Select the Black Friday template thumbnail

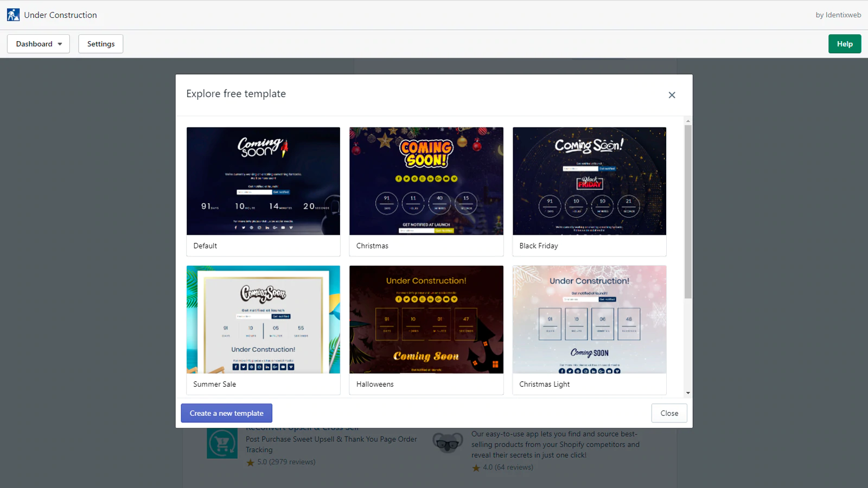[x=589, y=181]
